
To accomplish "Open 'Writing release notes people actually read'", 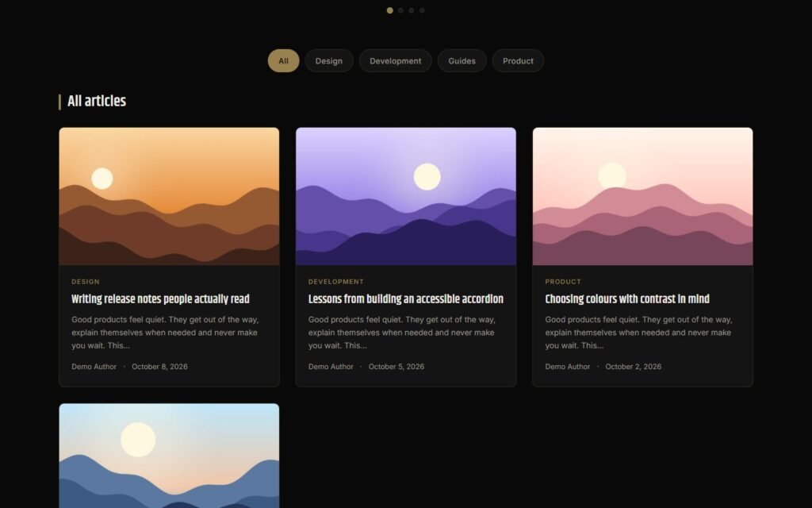I will pyautogui.click(x=160, y=299).
